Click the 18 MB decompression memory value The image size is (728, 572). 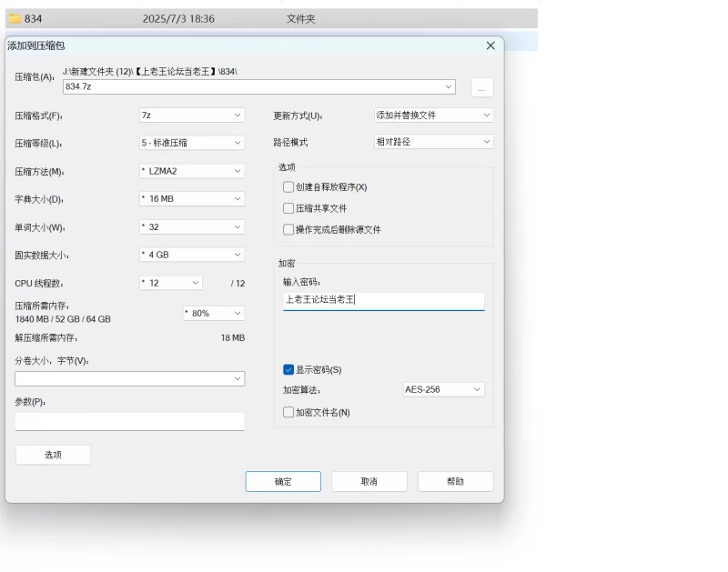click(x=233, y=337)
